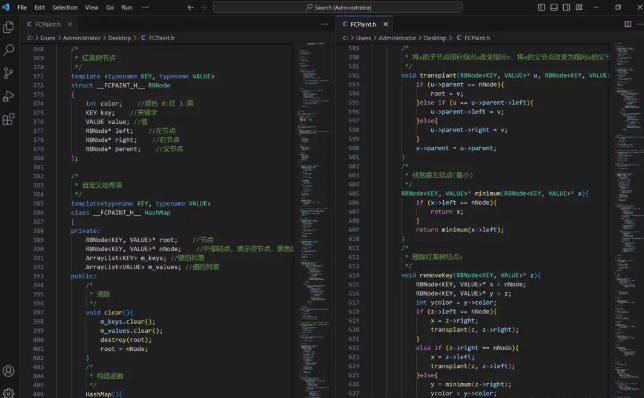The width and height of the screenshot is (644, 398).
Task: Open Customize Layout icon
Action: [579, 7]
